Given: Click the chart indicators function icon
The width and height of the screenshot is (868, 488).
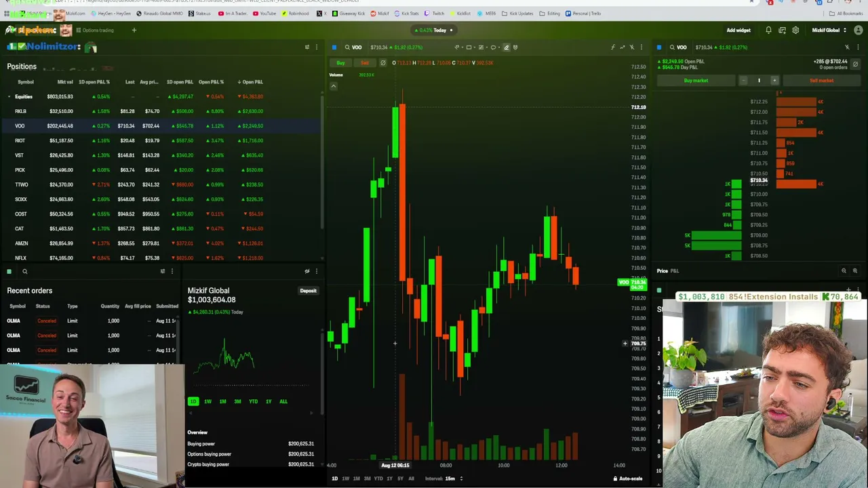Looking at the screenshot, I should 612,47.
